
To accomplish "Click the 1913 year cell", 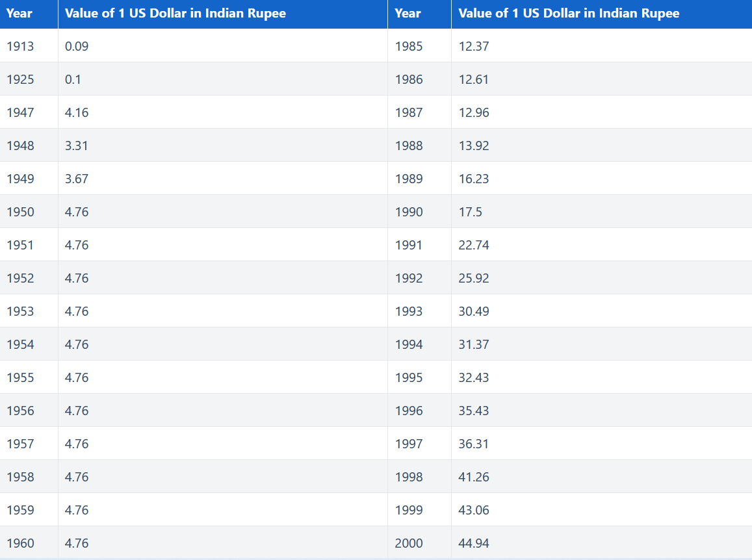I will coord(20,46).
